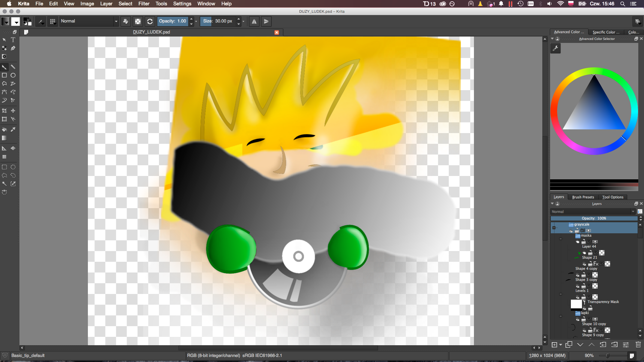Switch to the Brush Presets tab

583,197
